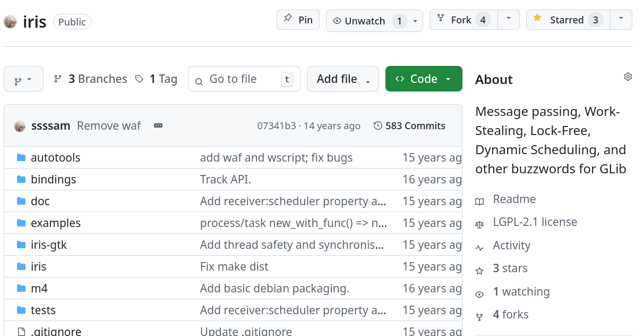Screen dimensions: 644x336
Task: Open the green Code menu
Action: pyautogui.click(x=423, y=79)
